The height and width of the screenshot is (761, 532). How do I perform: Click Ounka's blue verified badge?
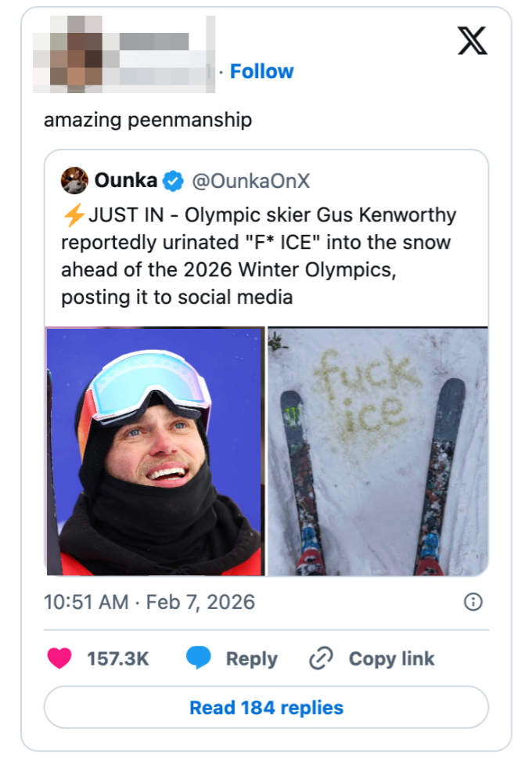[173, 181]
